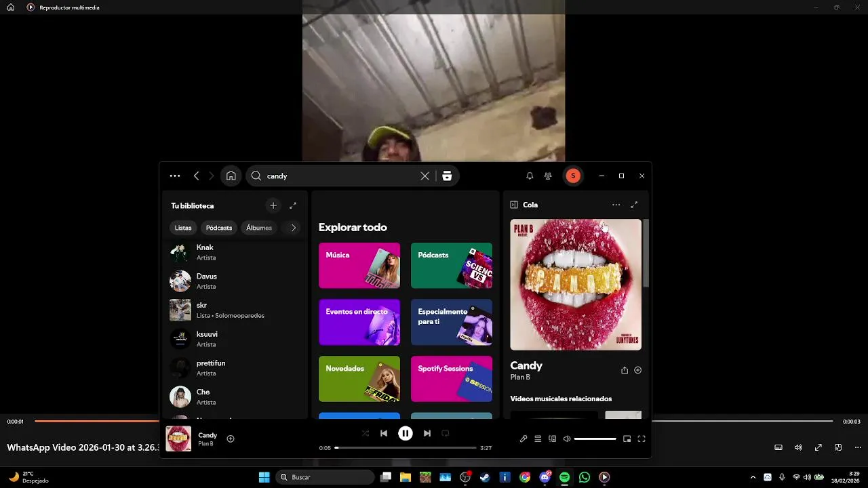The height and width of the screenshot is (488, 868).
Task: Open the Davus artist entry
Action: (235, 281)
